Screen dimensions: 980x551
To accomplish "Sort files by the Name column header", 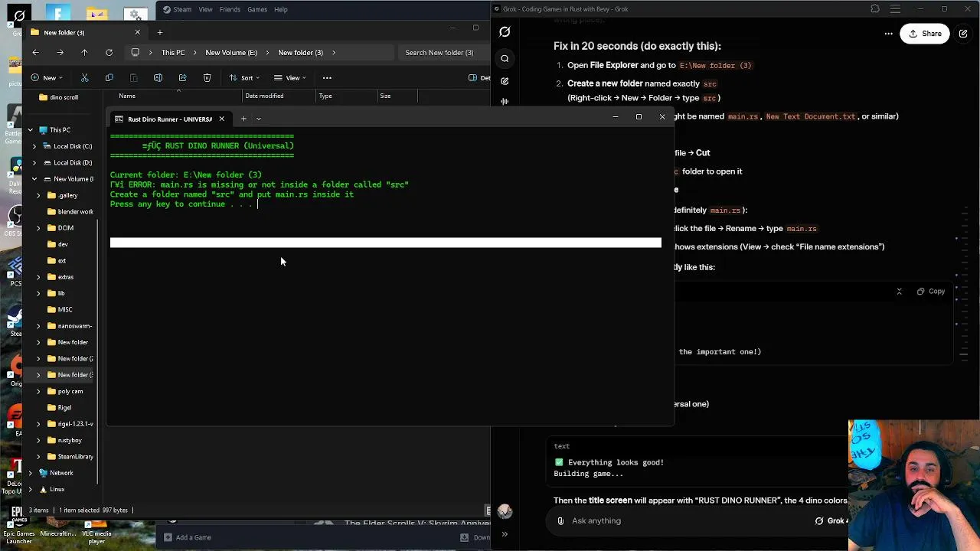I will coord(127,96).
